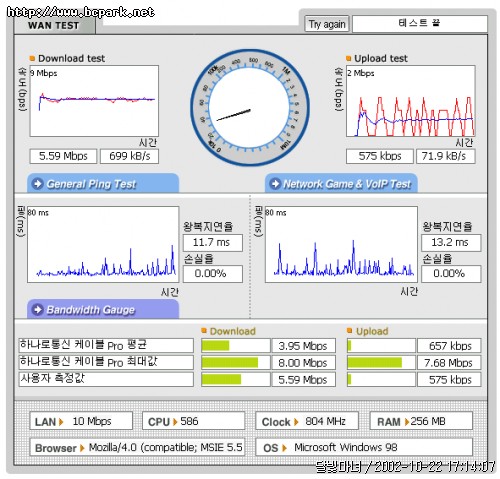Click the 71.9 kB/s upload value
The height and width of the screenshot is (479, 500).
(x=446, y=156)
